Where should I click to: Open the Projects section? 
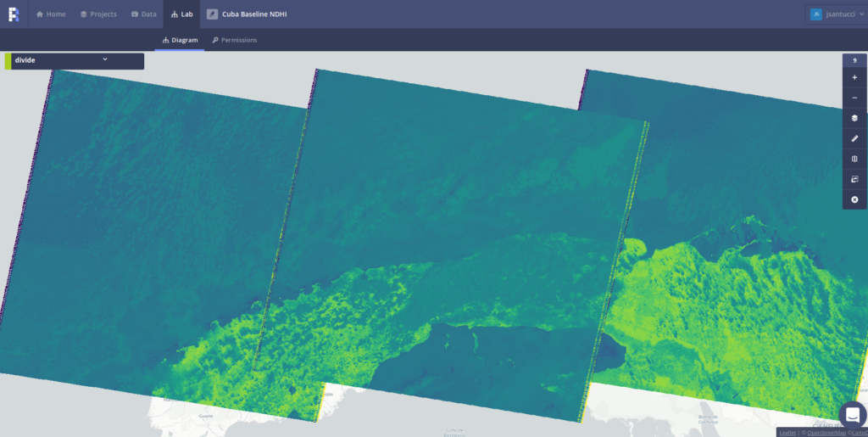click(x=98, y=14)
